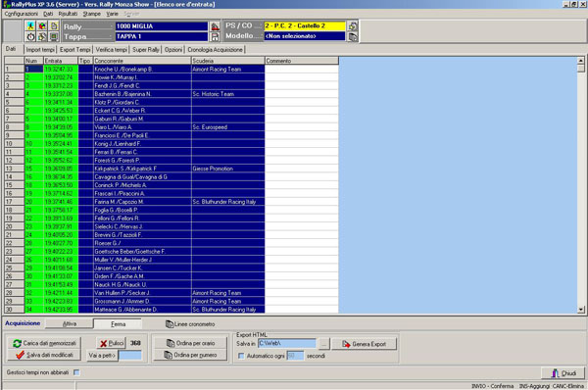Switch to the Opzioni tab
The height and width of the screenshot is (390, 588).
point(173,50)
